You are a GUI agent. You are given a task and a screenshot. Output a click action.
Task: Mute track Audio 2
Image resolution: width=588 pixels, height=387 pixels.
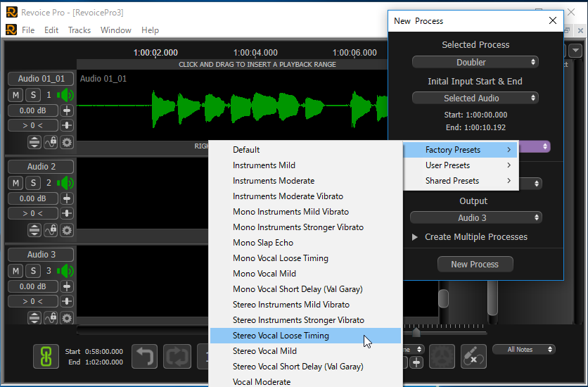15,183
